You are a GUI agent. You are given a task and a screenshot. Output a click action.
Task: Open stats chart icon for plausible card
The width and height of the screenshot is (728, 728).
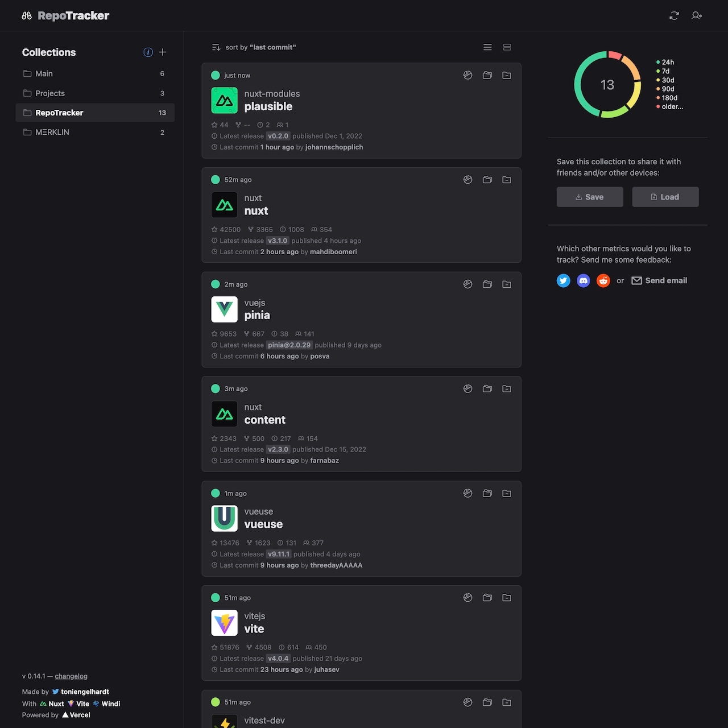coord(468,75)
